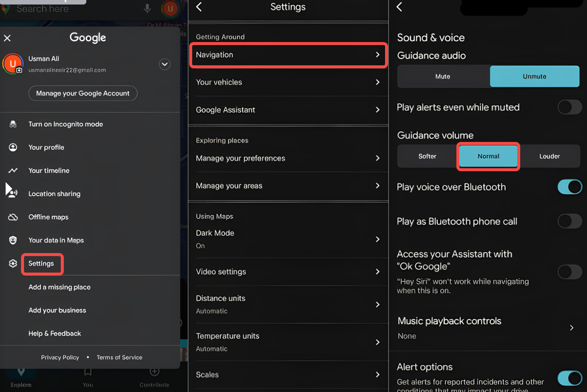
Task: Set guidance volume to Louder
Action: point(549,156)
